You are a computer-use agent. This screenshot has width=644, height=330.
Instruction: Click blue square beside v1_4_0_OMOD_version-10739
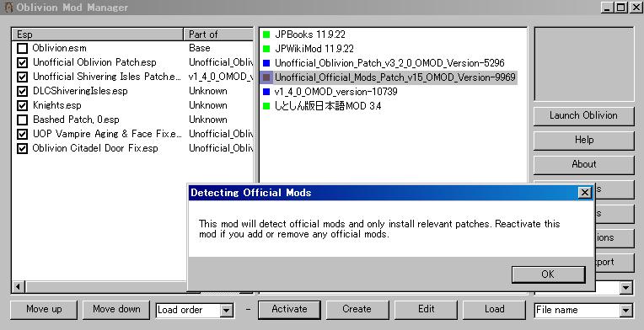266,92
